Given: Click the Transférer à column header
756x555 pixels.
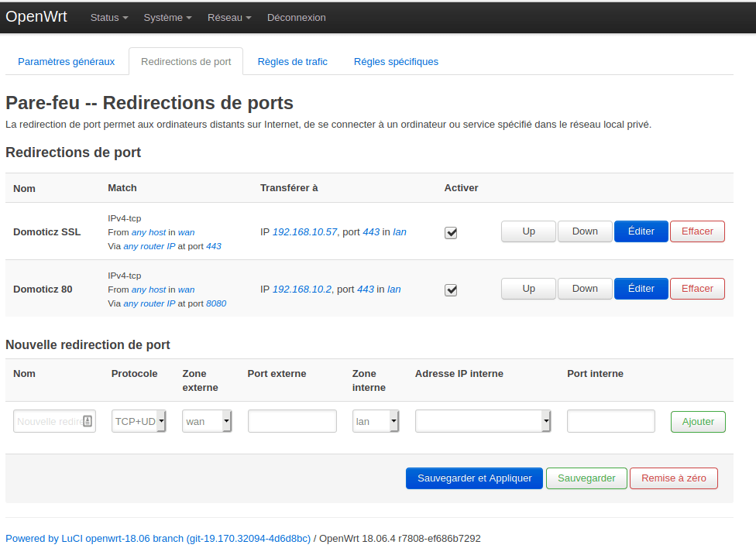Looking at the screenshot, I should pyautogui.click(x=289, y=188).
